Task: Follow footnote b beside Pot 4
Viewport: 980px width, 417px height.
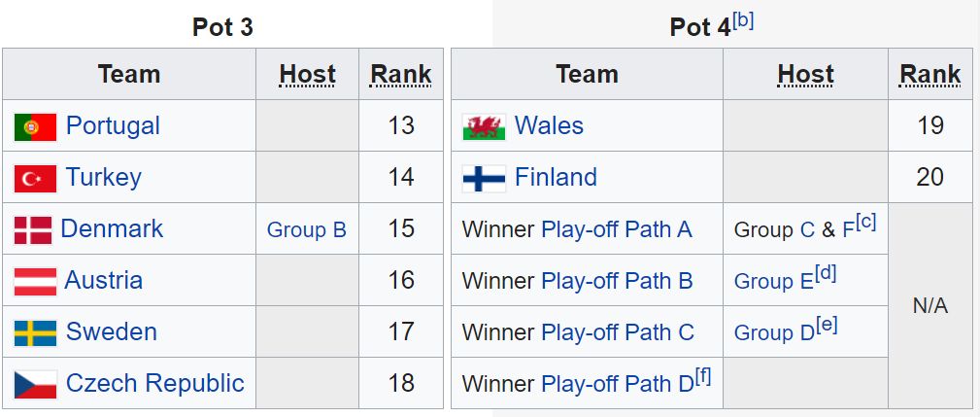Action: click(x=743, y=21)
